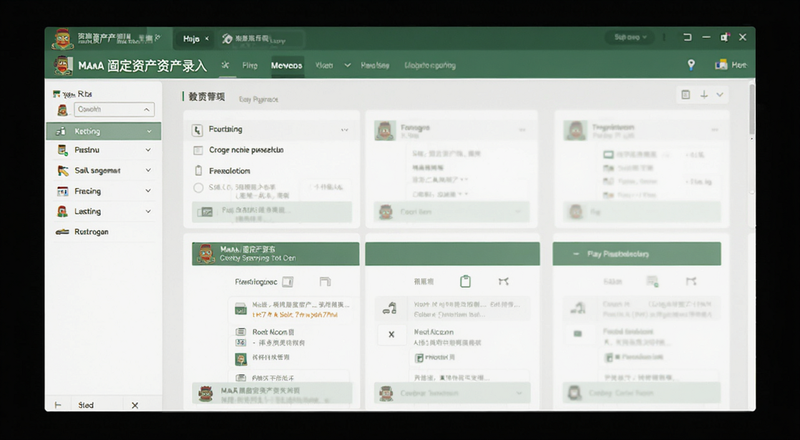Open the Cowoth combo box in the sidebar
The height and width of the screenshot is (440, 800).
pos(114,109)
